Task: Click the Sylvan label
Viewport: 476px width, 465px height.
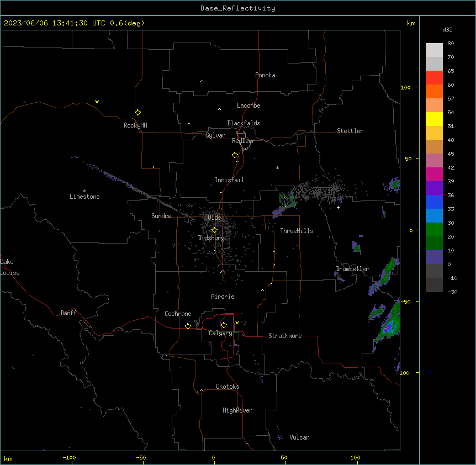Action: click(x=215, y=135)
